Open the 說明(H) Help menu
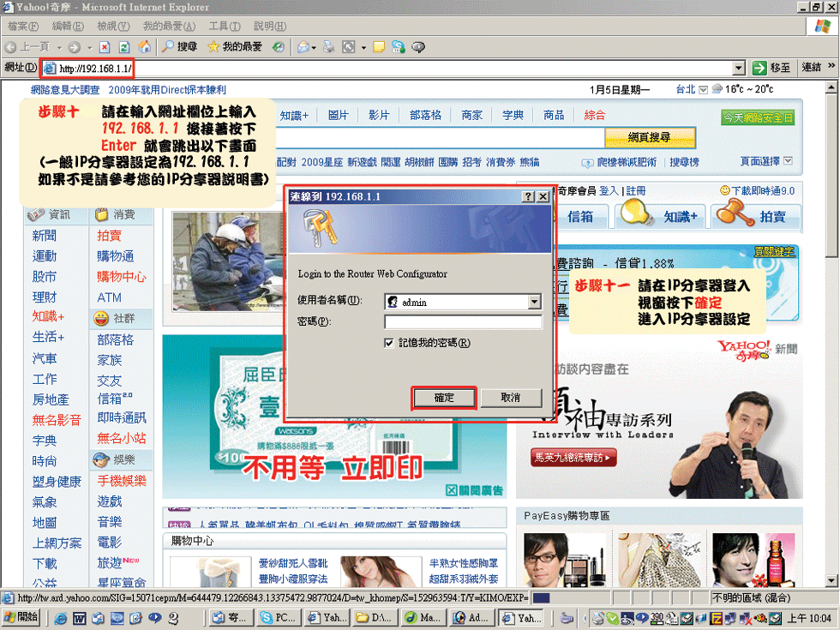 pos(269,26)
